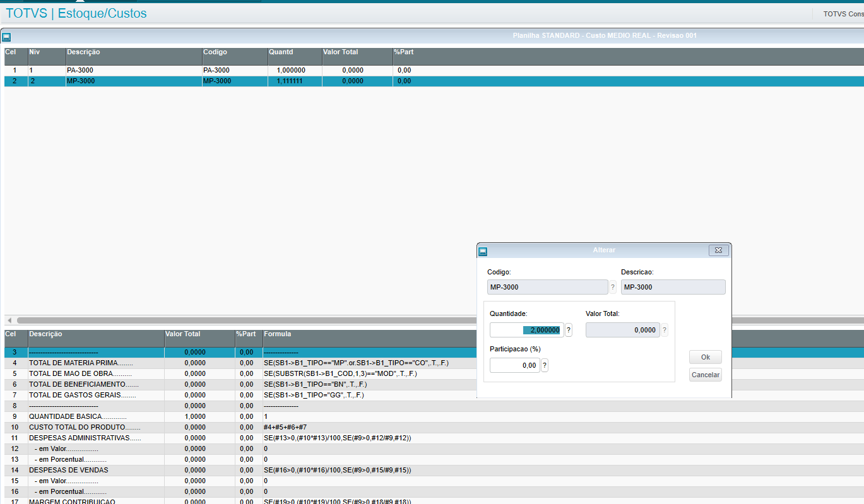This screenshot has width=864, height=504.
Task: Click the horizontal scrollbar left arrow
Action: click(x=9, y=320)
